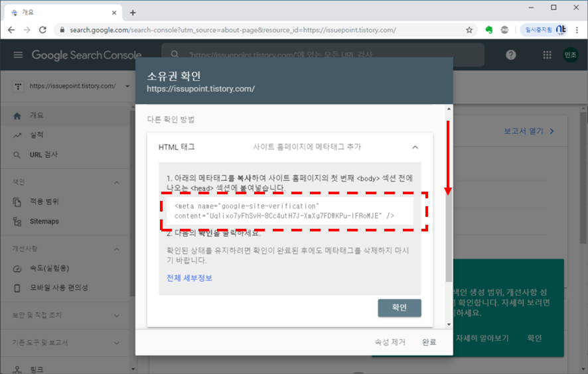
Task: Click 다른 확인 방법 text
Action: tap(171, 119)
